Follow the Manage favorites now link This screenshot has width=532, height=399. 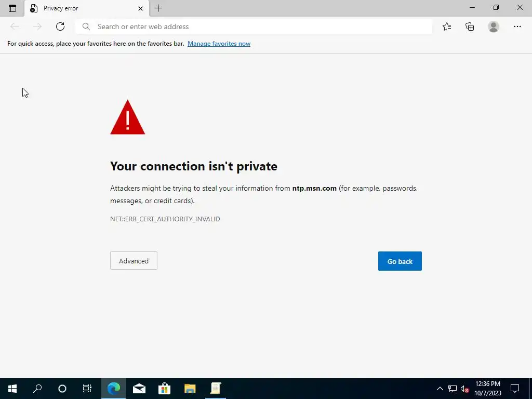(219, 44)
